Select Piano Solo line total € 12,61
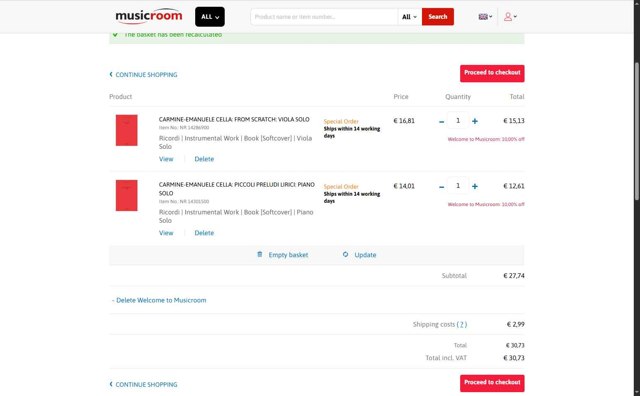 (x=513, y=186)
